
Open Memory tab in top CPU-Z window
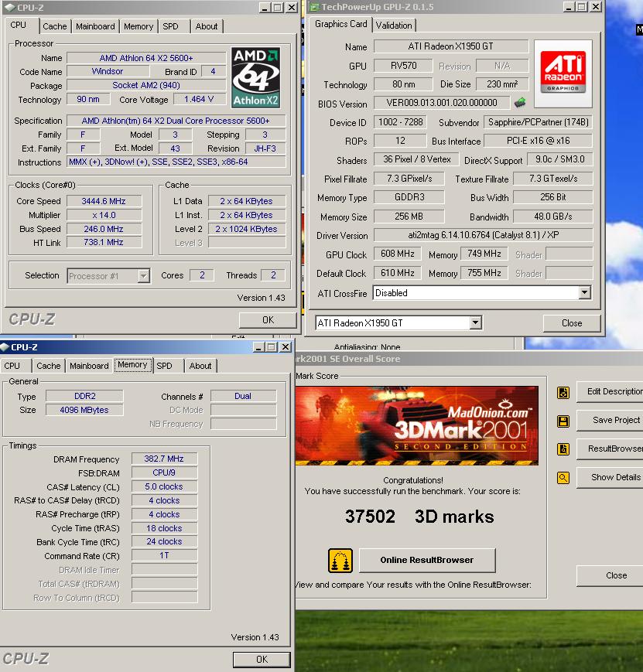[x=139, y=26]
